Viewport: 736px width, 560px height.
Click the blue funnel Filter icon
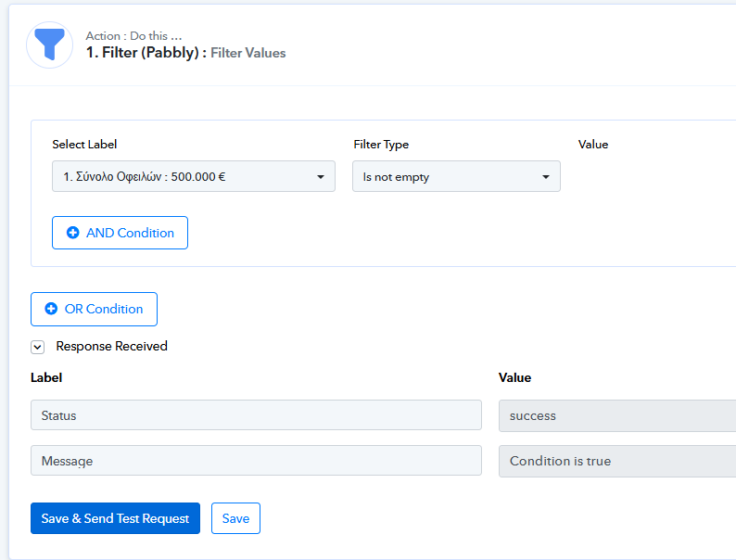49,45
